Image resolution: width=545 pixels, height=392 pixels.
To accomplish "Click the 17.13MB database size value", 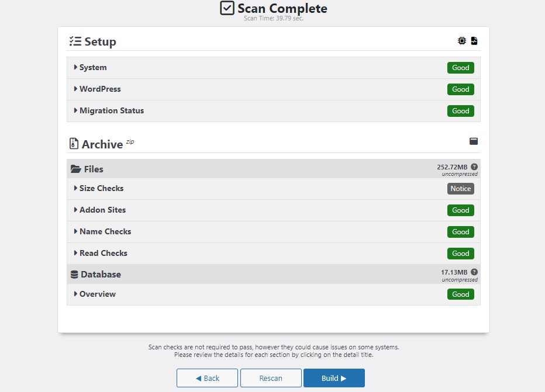I will [454, 272].
